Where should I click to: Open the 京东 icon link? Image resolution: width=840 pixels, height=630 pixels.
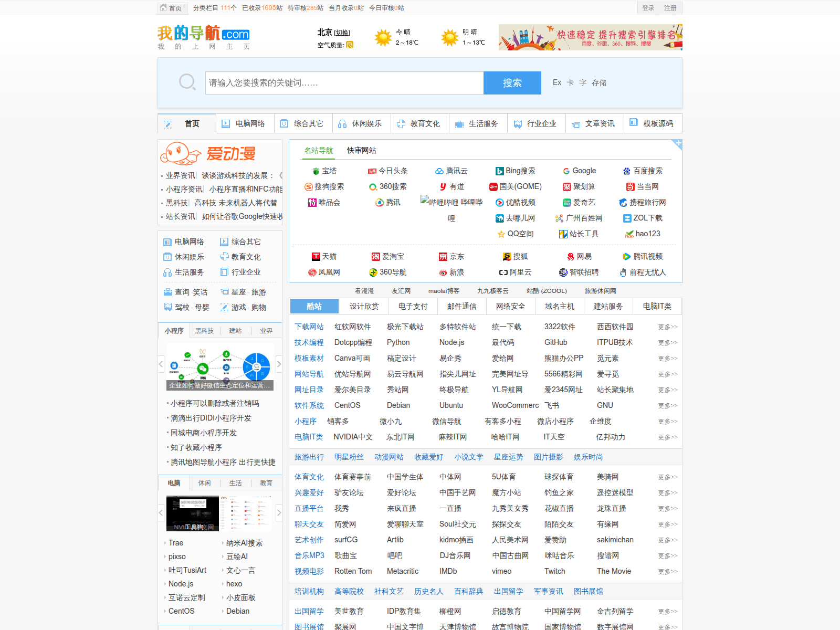pos(443,257)
